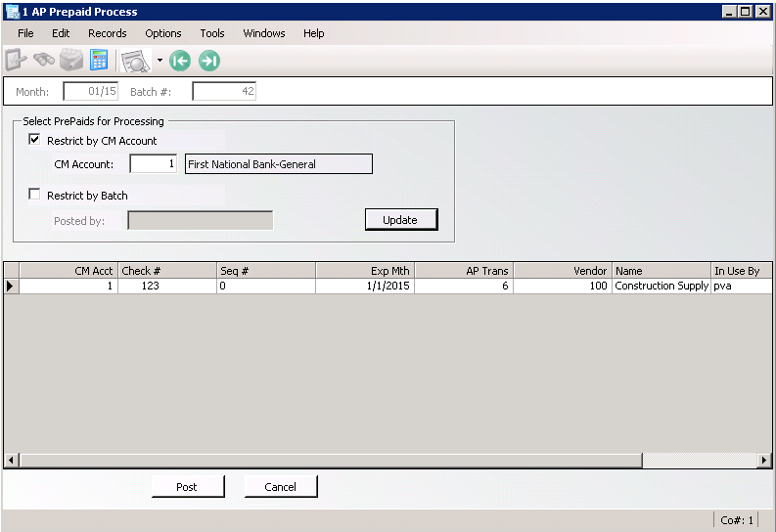Enable Restrict by Batch checkbox

point(34,195)
